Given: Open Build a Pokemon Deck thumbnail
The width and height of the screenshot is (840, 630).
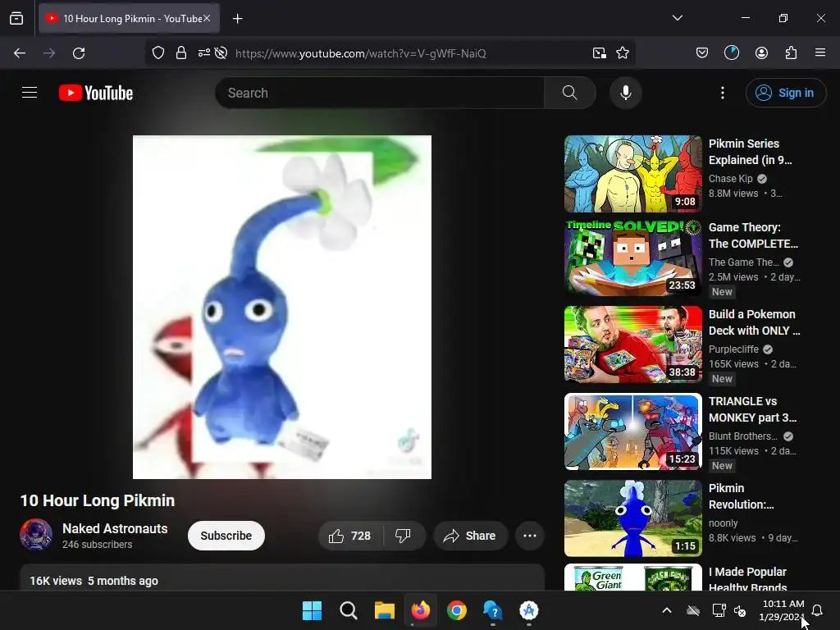Looking at the screenshot, I should tap(632, 345).
